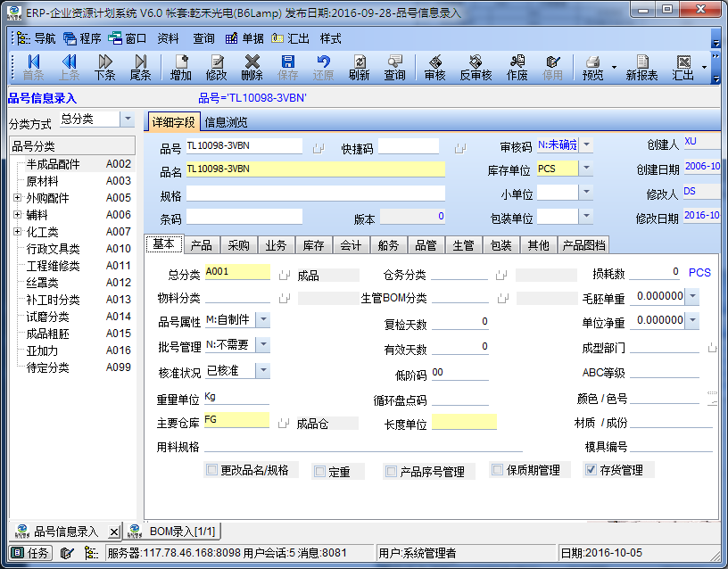Open the 资料 menu
The width and height of the screenshot is (728, 569).
pyautogui.click(x=168, y=38)
